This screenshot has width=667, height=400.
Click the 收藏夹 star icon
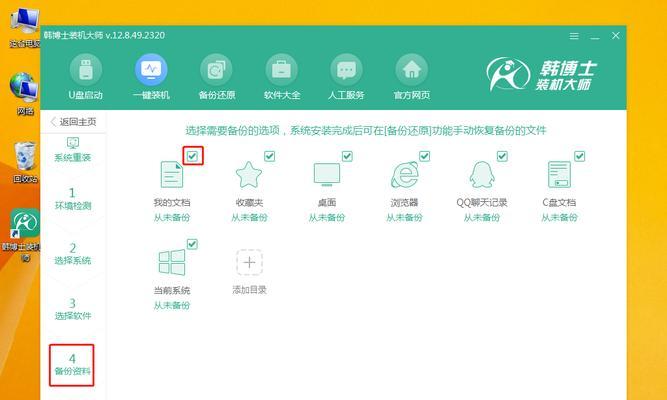[x=249, y=174]
